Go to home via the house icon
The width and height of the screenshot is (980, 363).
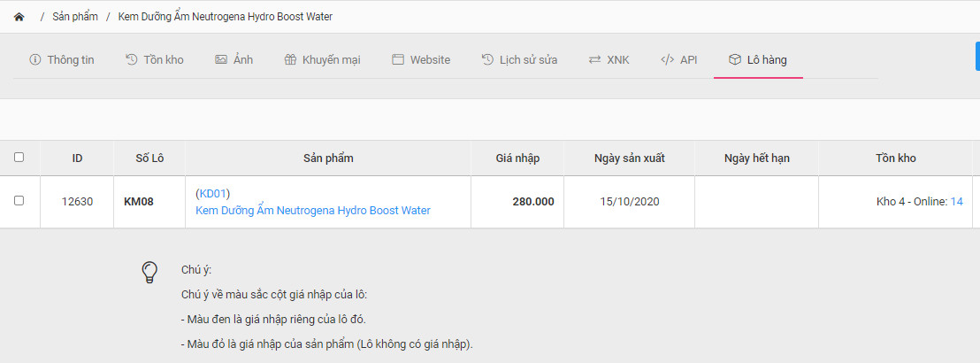[19, 17]
